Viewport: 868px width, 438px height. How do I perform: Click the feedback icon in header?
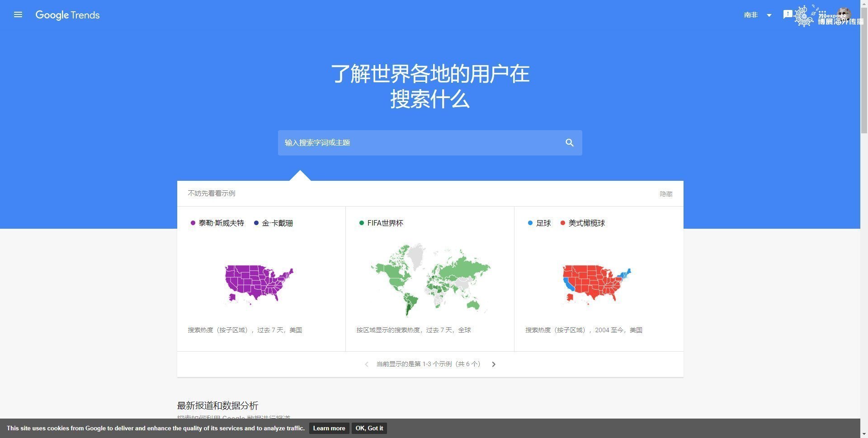click(x=788, y=15)
